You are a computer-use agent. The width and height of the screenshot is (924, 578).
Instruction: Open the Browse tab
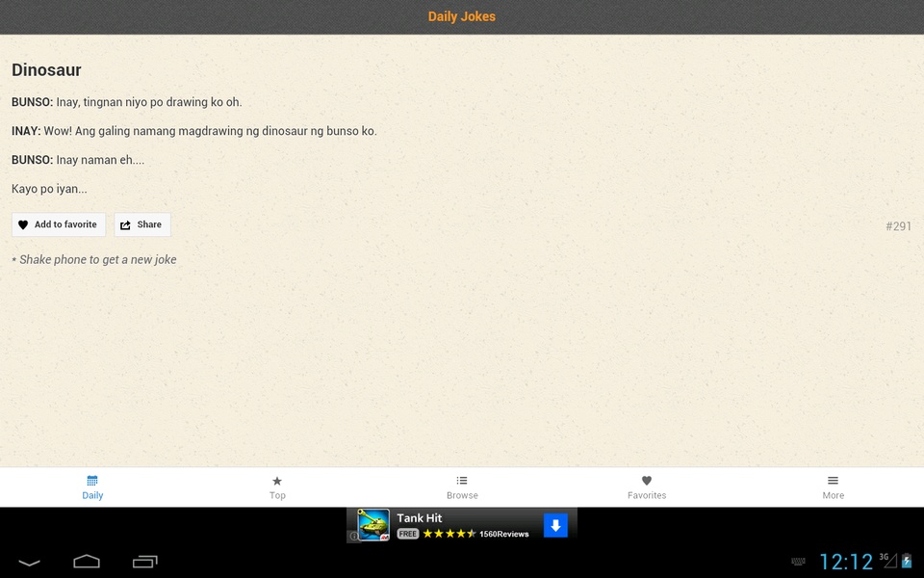[x=462, y=487]
